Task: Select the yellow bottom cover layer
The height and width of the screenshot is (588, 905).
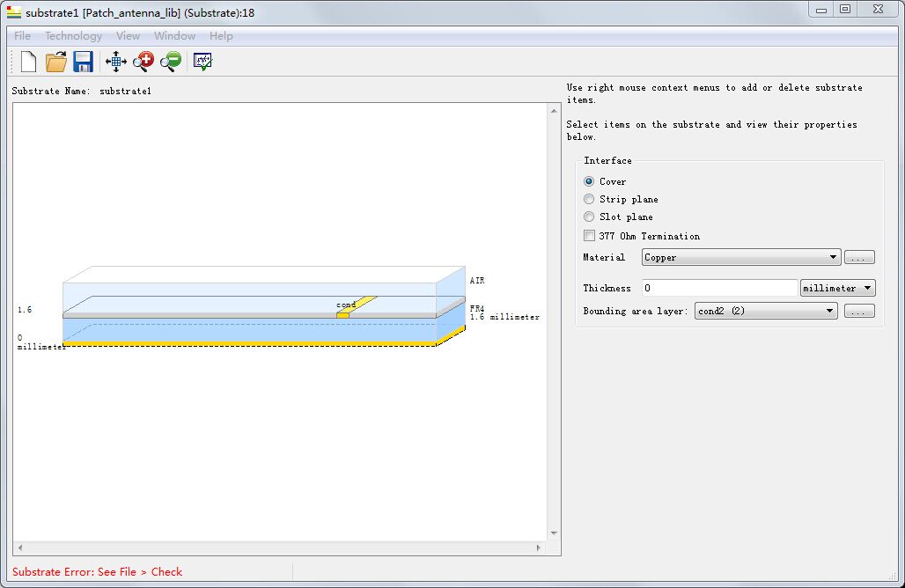Action: click(x=249, y=344)
